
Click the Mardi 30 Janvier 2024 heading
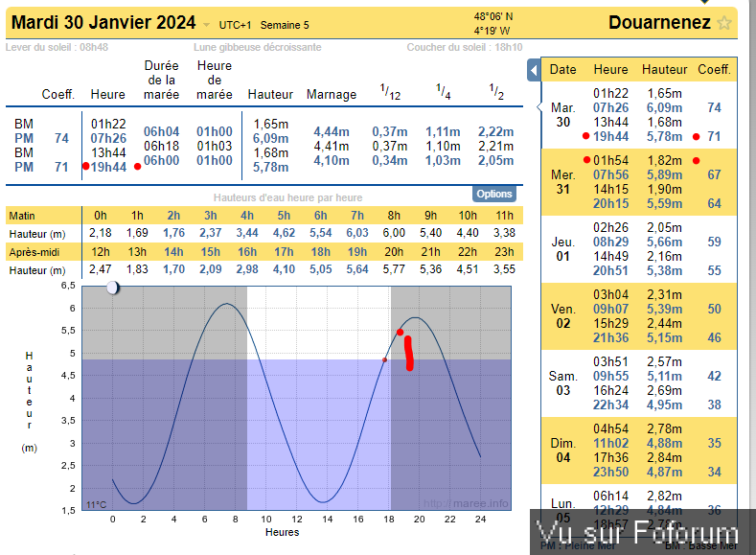(103, 23)
